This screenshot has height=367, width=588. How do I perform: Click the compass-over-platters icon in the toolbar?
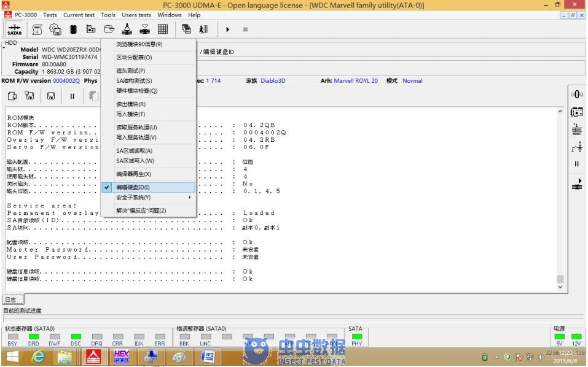coord(127,29)
